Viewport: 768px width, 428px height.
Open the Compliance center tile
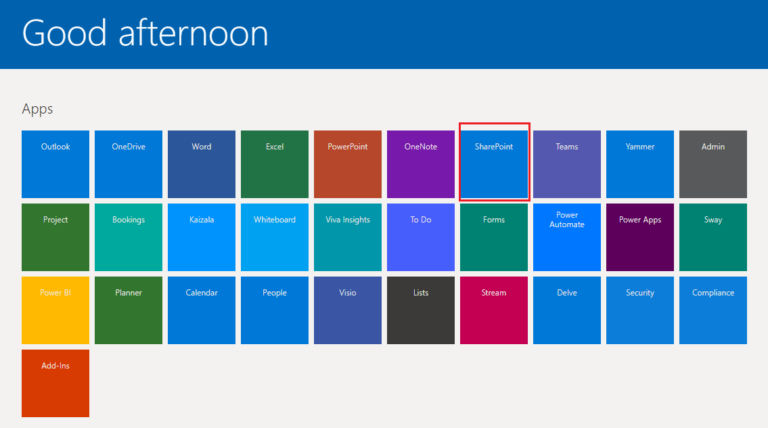pos(713,310)
